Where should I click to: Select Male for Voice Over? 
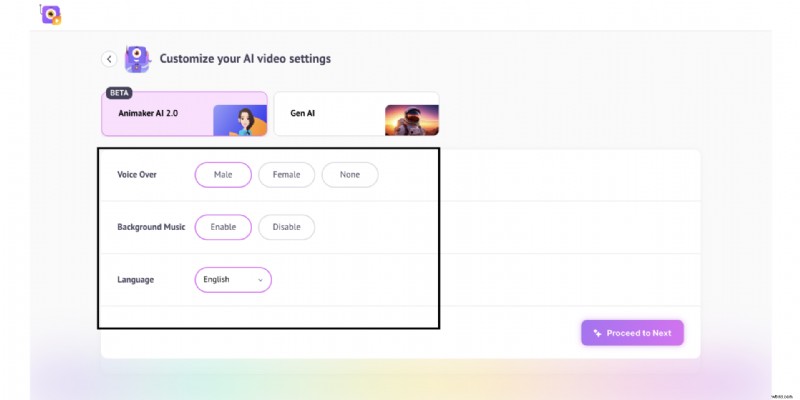pyautogui.click(x=223, y=175)
